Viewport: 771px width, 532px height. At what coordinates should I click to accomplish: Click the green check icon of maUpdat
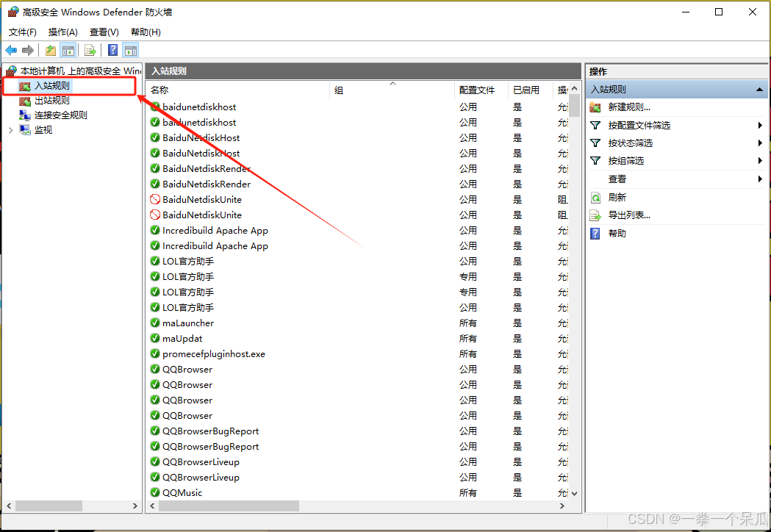pos(155,338)
